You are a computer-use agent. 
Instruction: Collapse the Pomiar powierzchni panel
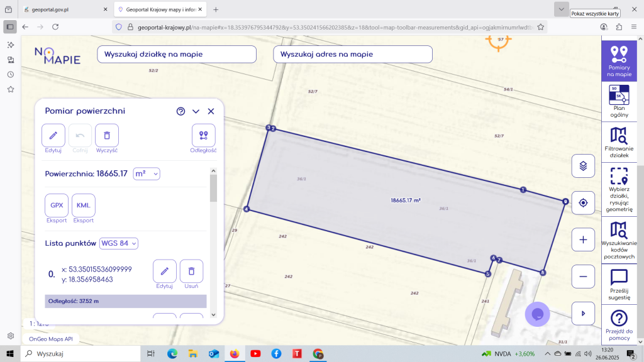tap(196, 111)
